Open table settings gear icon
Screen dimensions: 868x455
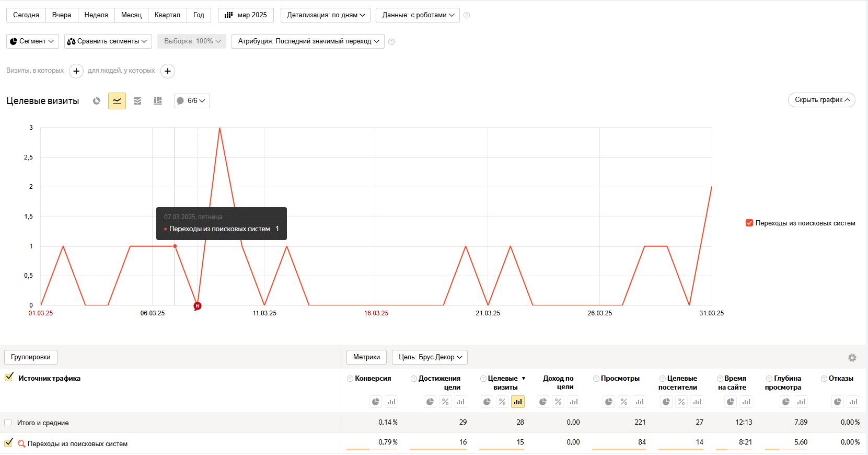[852, 358]
